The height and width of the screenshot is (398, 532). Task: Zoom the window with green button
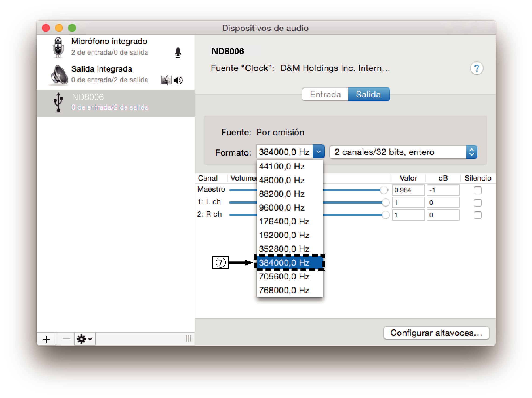click(x=72, y=28)
